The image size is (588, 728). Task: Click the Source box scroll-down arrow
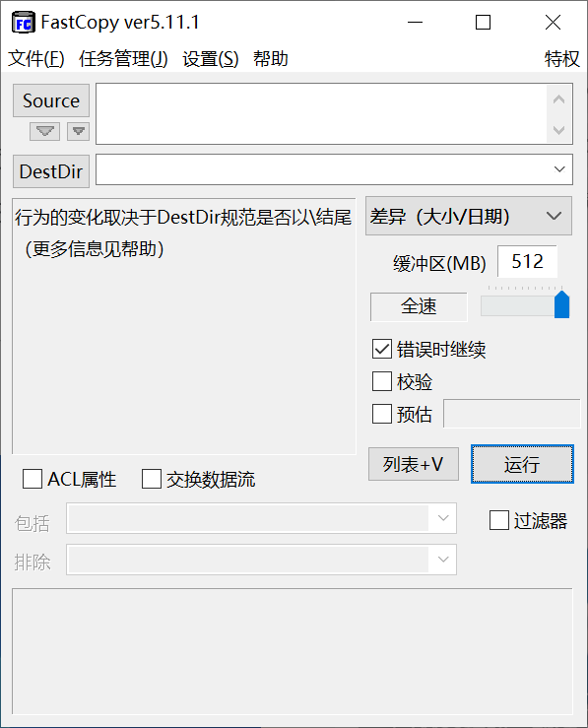558,129
